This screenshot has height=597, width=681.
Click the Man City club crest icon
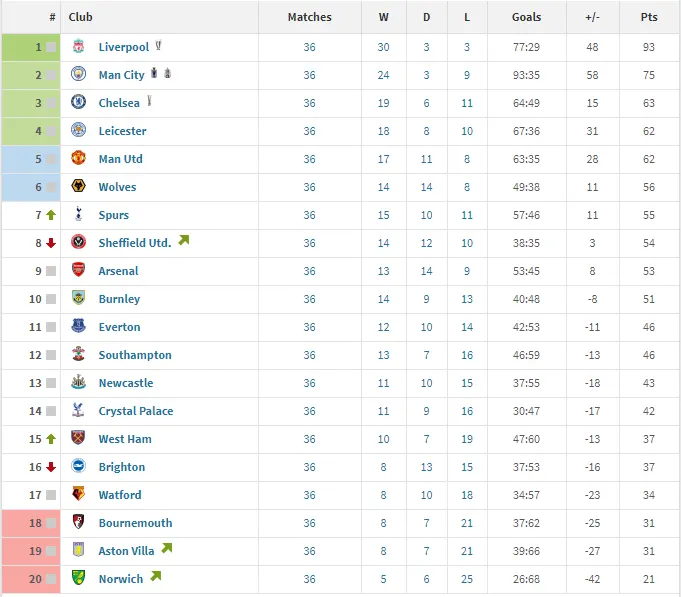(79, 75)
